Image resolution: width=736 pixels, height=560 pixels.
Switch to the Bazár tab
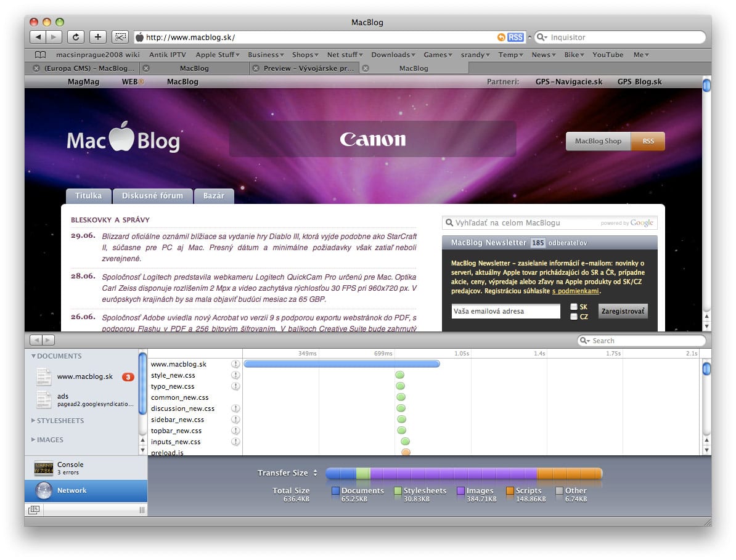coord(213,196)
